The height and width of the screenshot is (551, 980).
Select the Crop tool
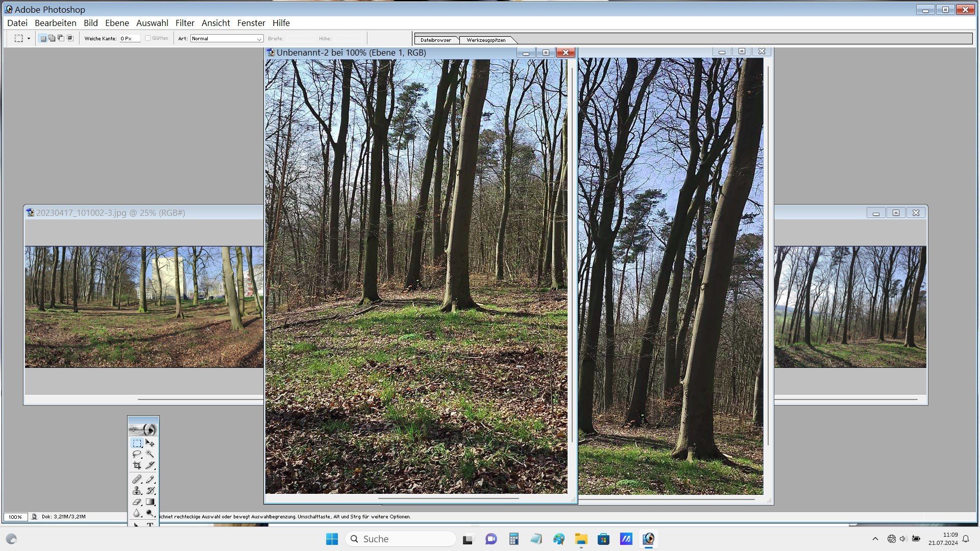point(137,465)
